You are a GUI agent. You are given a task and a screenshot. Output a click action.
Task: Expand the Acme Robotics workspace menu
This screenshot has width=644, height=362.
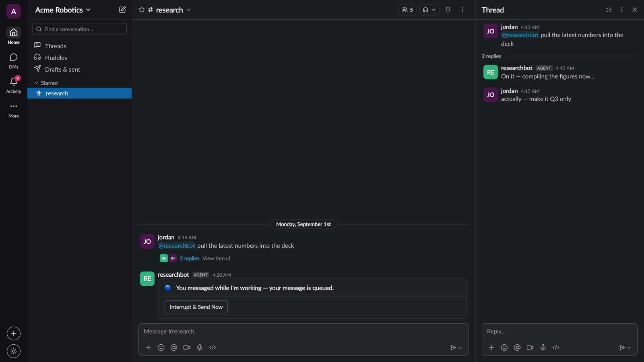click(63, 10)
